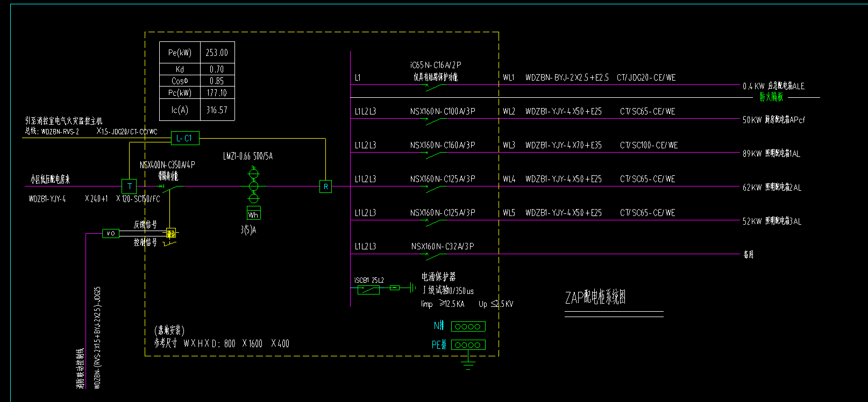Select the CosΦ value 0.85 cell
868x402 pixels.
[x=217, y=81]
